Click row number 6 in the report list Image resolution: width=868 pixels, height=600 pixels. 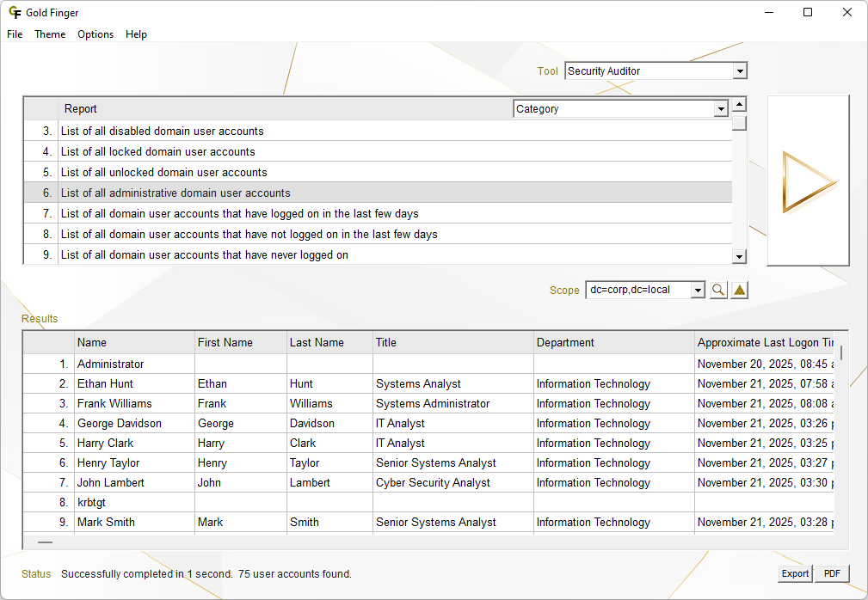[41, 193]
